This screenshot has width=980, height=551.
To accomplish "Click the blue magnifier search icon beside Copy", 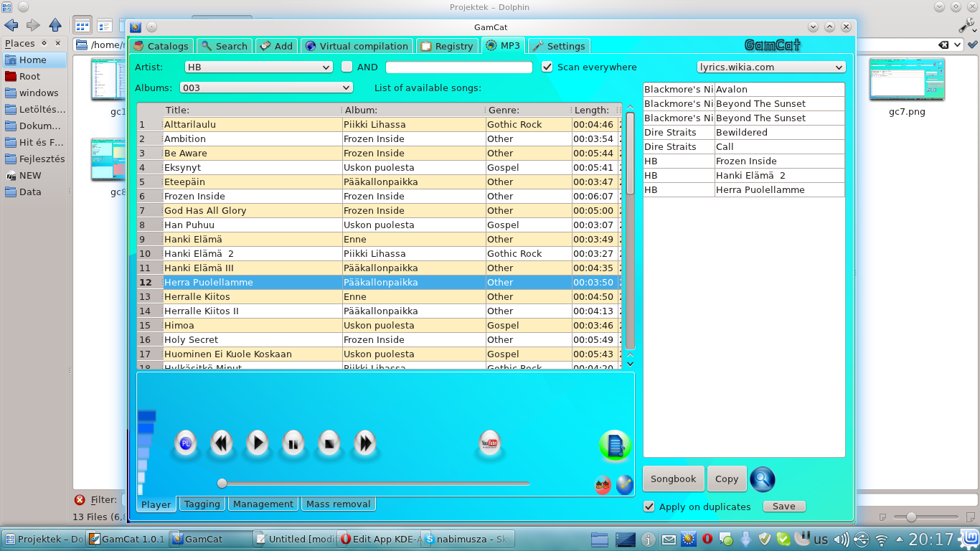I will (763, 479).
